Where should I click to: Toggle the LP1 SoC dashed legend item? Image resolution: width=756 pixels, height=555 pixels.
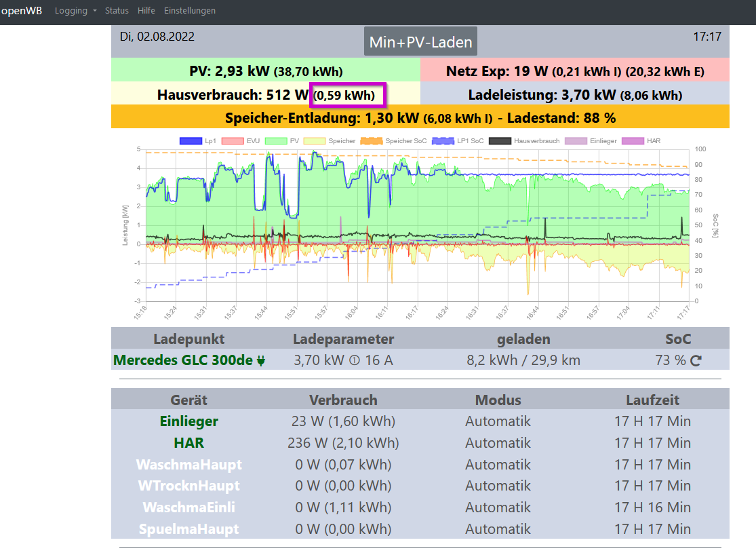click(443, 141)
